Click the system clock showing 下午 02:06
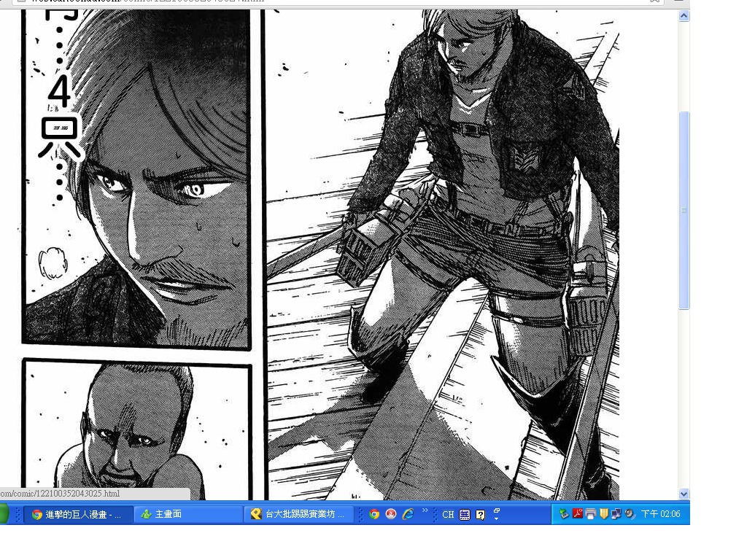747x560 pixels. click(660, 514)
